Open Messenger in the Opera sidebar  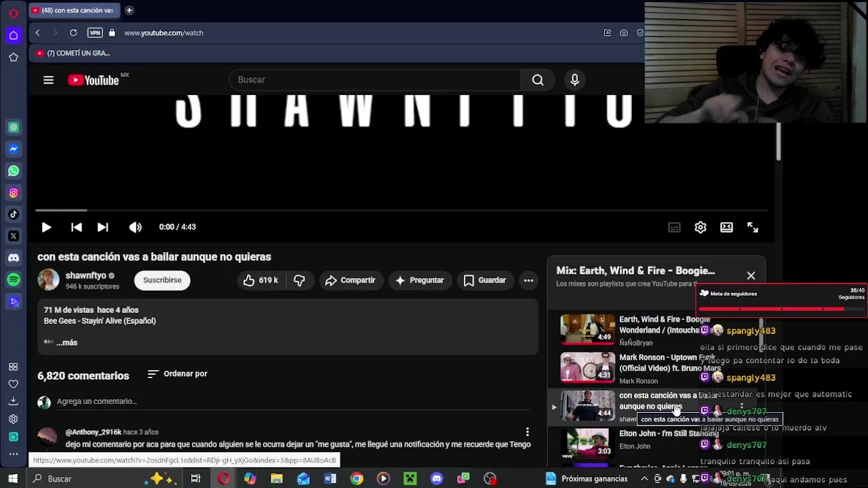tap(14, 149)
